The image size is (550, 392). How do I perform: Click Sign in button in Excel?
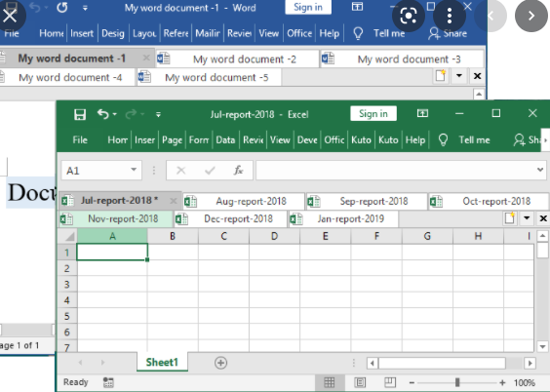[x=373, y=114]
